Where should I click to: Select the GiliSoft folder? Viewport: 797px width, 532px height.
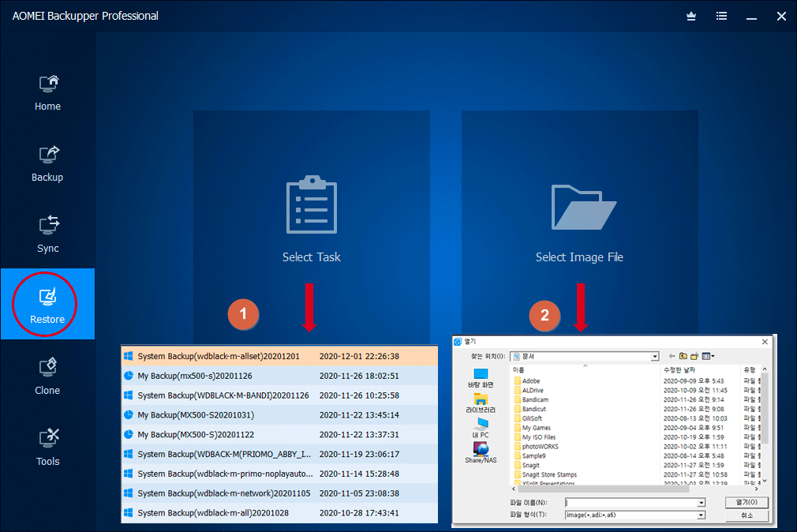point(528,418)
